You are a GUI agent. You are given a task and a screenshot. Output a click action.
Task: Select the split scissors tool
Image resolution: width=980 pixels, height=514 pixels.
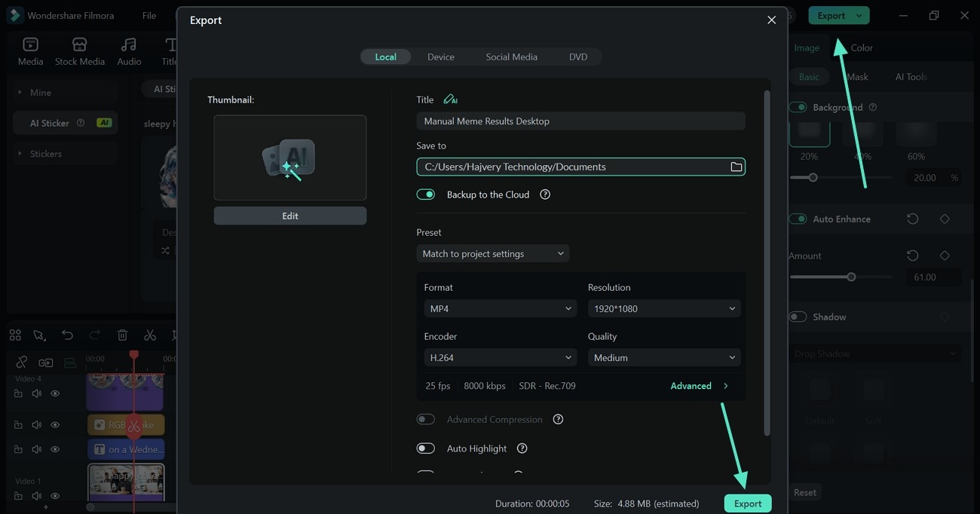click(150, 335)
